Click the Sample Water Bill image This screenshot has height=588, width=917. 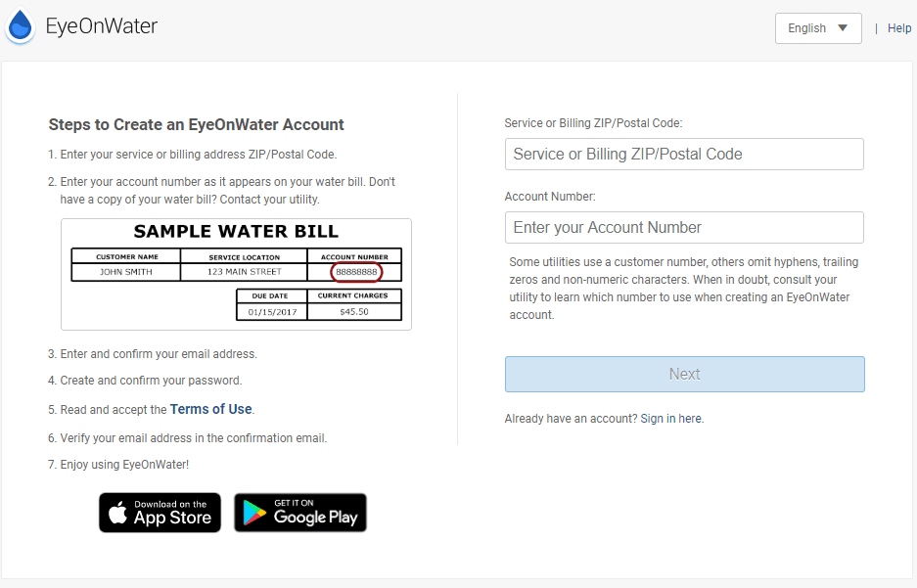point(237,275)
